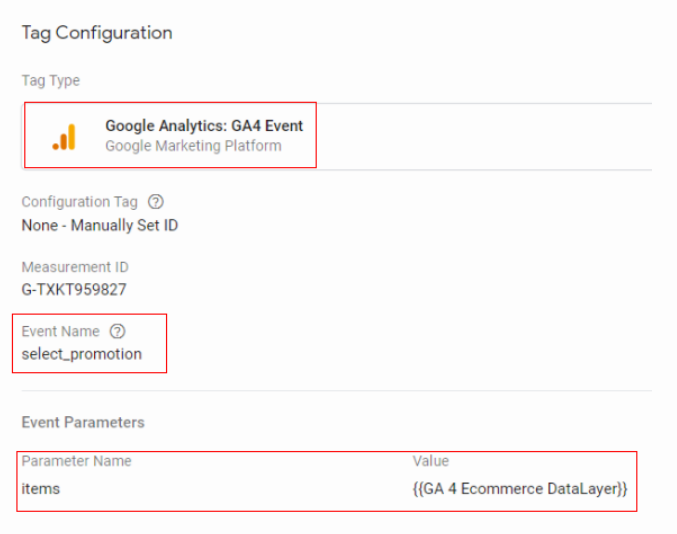677x534 pixels.
Task: Edit the {{GA 4 Ecommerce DataLayer}} value
Action: click(x=520, y=489)
